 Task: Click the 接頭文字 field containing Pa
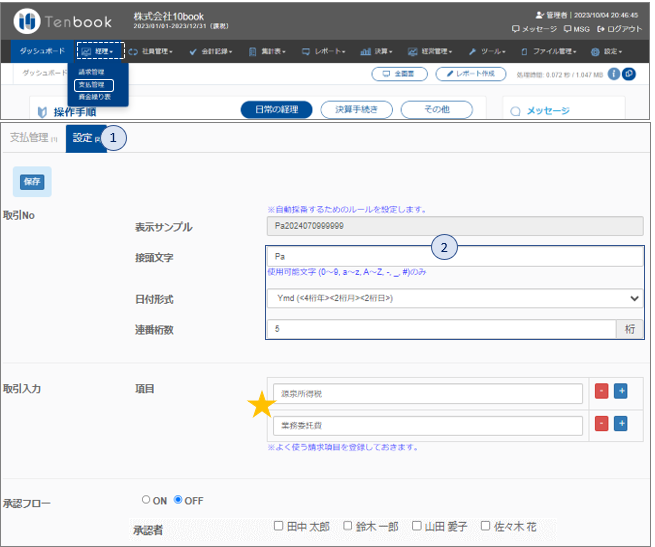(455, 257)
